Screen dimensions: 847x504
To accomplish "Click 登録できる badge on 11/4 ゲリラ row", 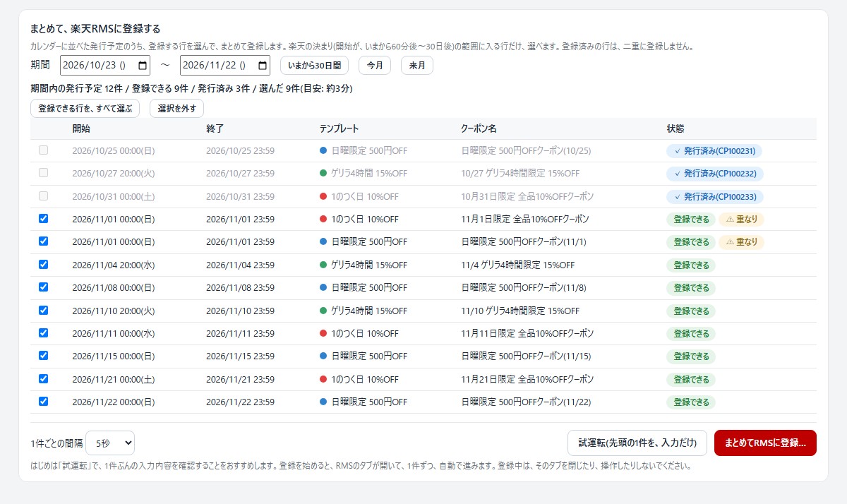I will click(691, 265).
